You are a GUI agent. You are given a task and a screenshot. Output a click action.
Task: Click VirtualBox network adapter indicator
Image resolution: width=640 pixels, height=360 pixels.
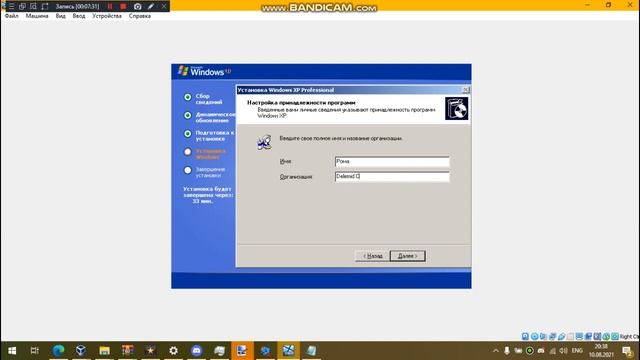click(x=552, y=336)
